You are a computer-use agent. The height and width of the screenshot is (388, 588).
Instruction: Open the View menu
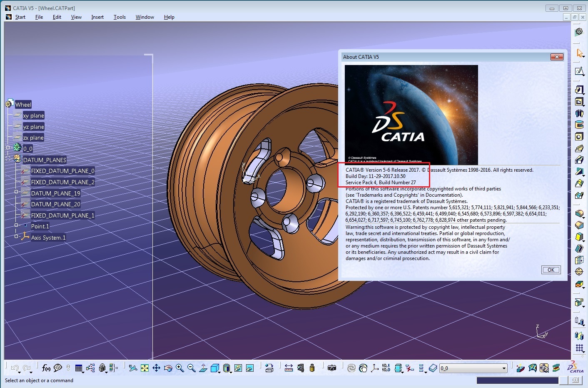(x=76, y=17)
